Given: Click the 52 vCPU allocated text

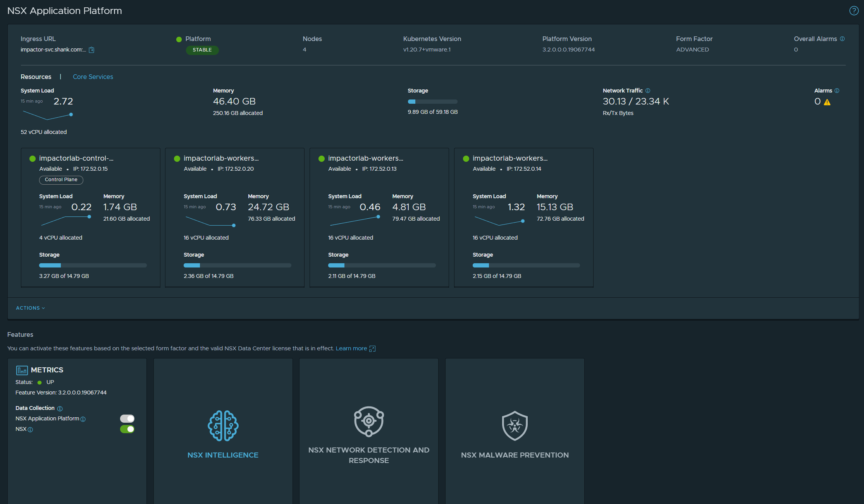Looking at the screenshot, I should pyautogui.click(x=44, y=132).
